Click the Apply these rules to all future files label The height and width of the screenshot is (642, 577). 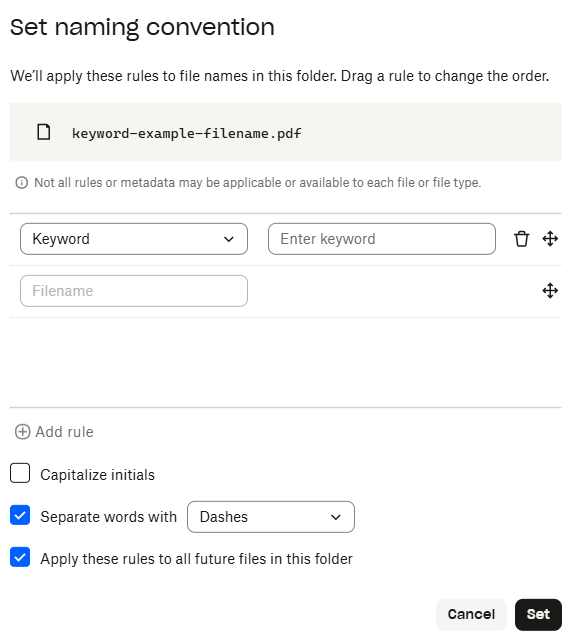tap(197, 559)
